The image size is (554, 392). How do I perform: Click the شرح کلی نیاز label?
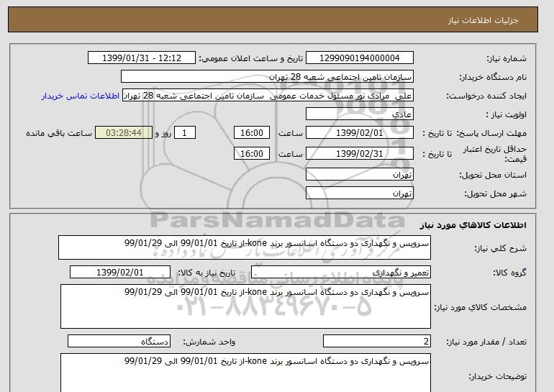coord(500,249)
